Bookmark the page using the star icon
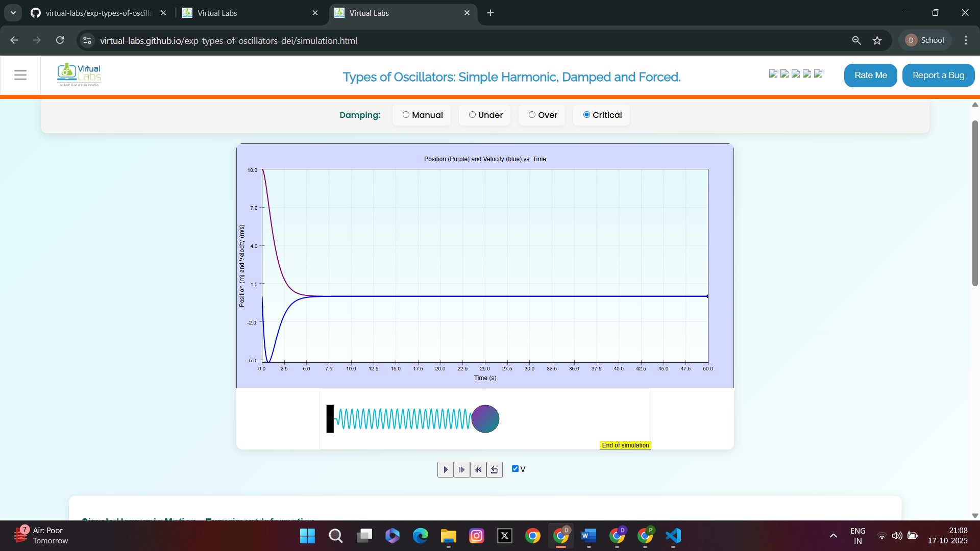The width and height of the screenshot is (980, 551). (877, 40)
